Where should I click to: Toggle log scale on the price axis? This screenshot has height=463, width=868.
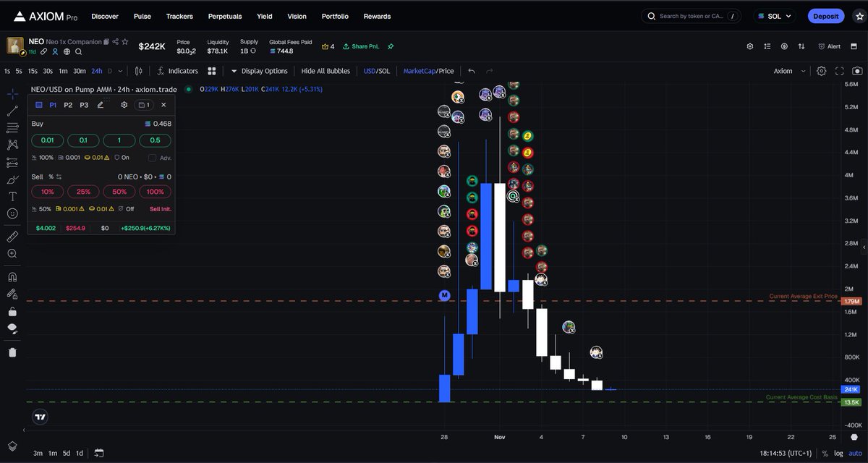tap(838, 453)
